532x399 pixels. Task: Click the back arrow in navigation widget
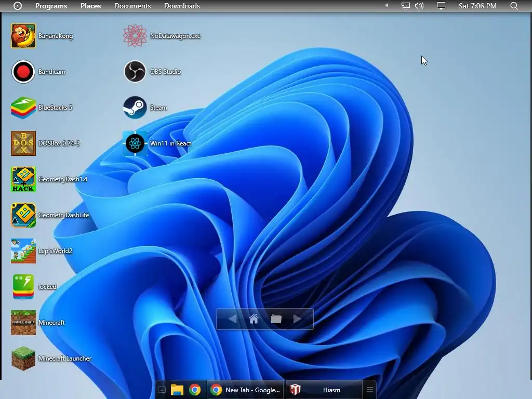click(x=232, y=319)
